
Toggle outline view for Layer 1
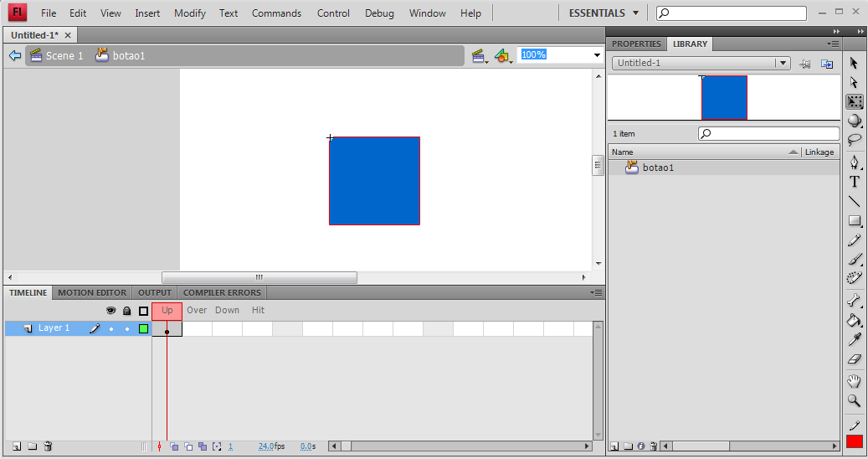pos(143,328)
